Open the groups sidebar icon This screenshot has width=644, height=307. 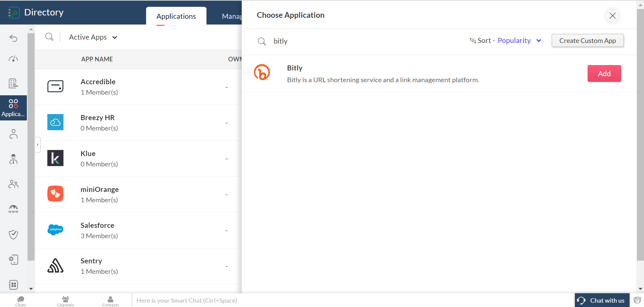(x=13, y=184)
